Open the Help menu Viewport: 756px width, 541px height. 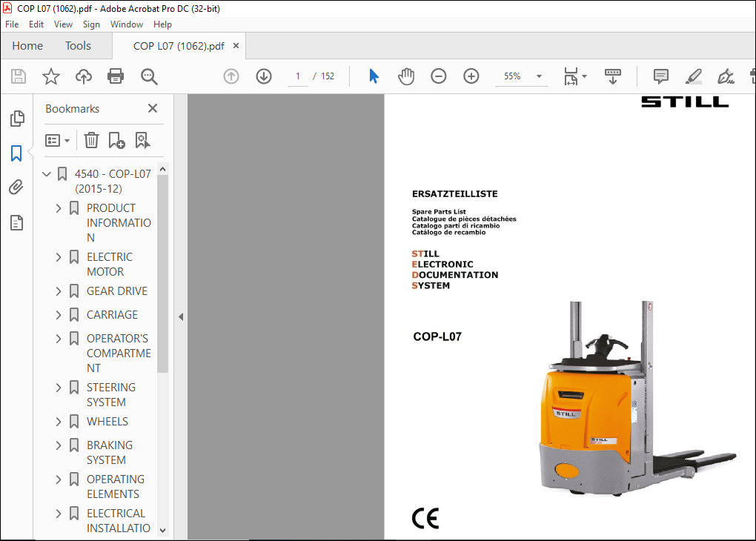pyautogui.click(x=162, y=24)
